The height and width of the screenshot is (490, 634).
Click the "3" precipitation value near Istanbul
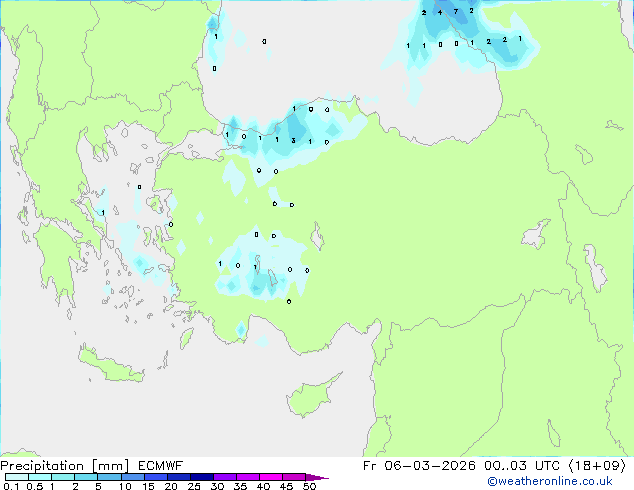[293, 140]
